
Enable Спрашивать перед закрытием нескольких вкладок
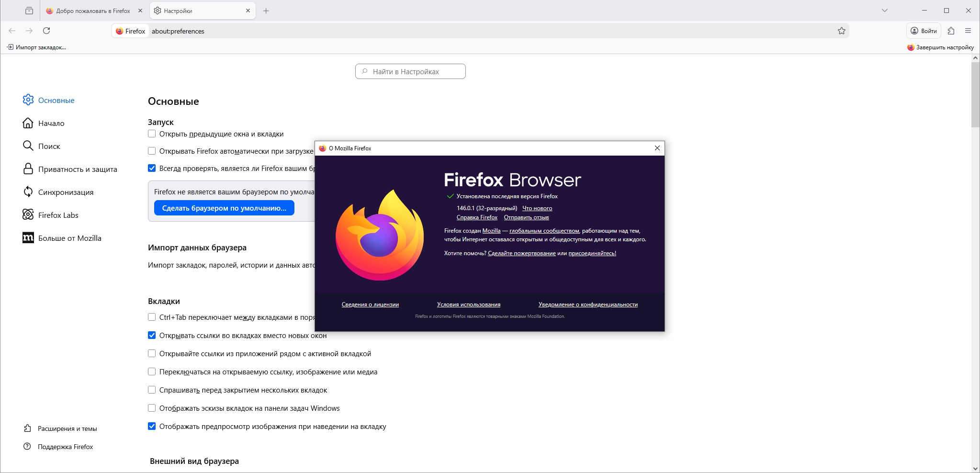click(x=152, y=390)
